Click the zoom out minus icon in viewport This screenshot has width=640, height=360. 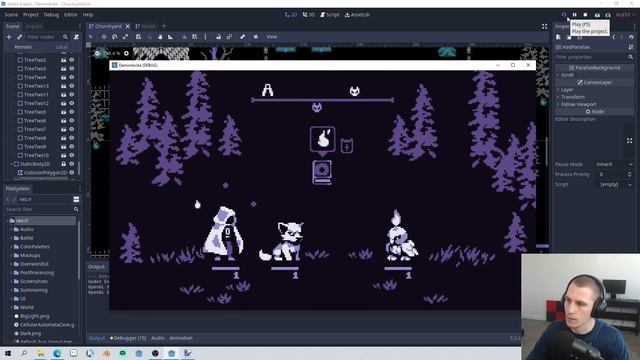click(97, 53)
